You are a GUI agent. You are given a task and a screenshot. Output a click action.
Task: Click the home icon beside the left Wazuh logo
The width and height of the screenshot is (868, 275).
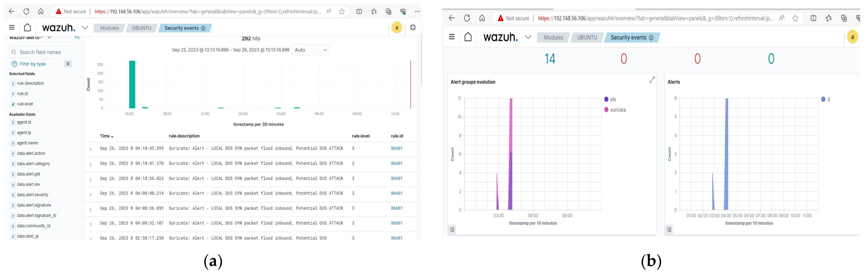pos(27,28)
